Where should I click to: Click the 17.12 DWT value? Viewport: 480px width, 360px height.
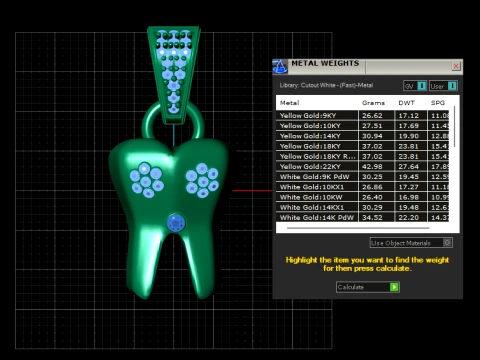pos(408,116)
